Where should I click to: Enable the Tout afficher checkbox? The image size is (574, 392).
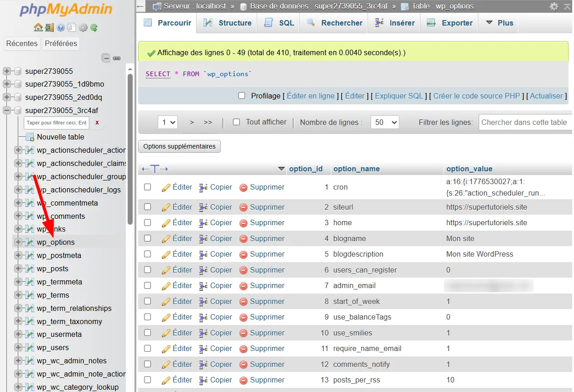236,122
